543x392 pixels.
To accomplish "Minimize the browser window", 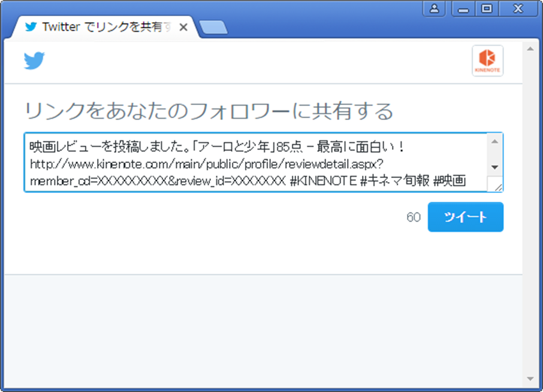I will coord(463,8).
